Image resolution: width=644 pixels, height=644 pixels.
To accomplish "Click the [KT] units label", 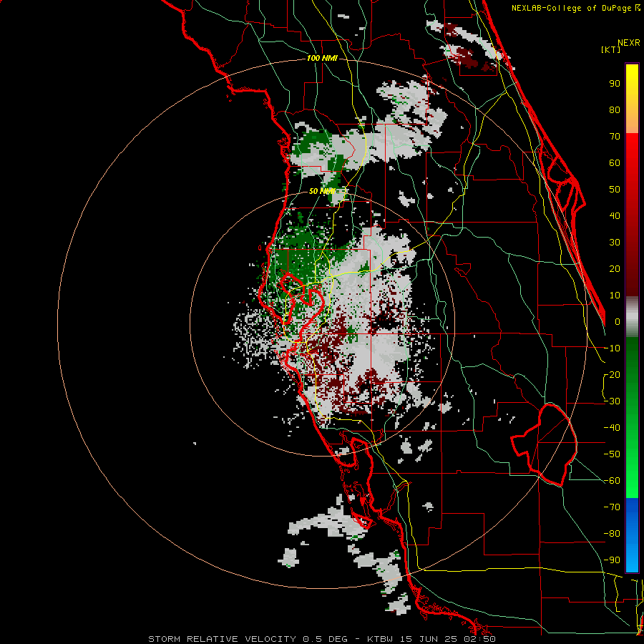I will tap(610, 49).
